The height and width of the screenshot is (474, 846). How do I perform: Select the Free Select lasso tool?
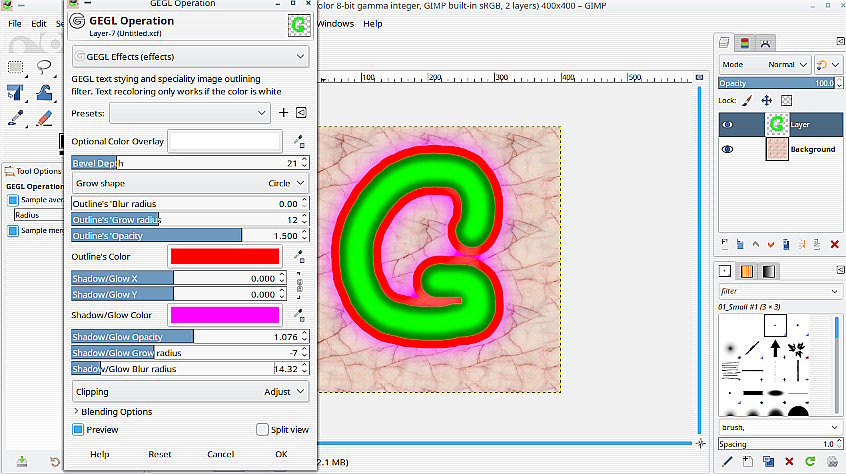(44, 67)
